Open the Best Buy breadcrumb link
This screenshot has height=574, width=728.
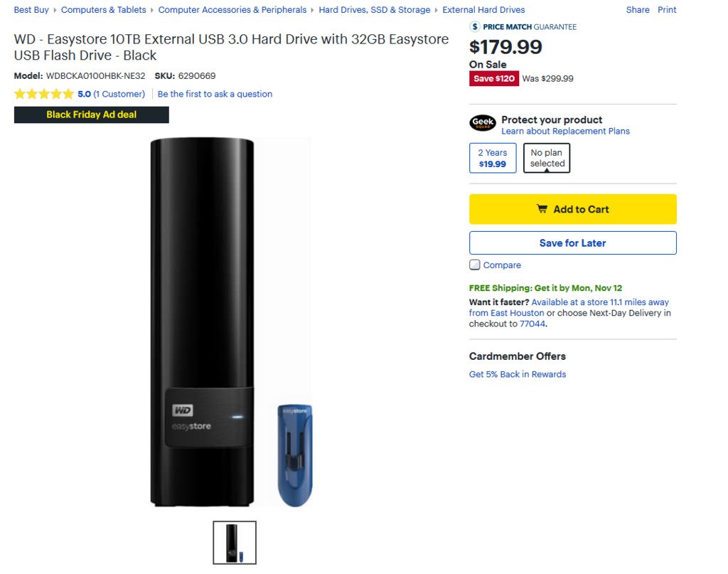pyautogui.click(x=31, y=10)
